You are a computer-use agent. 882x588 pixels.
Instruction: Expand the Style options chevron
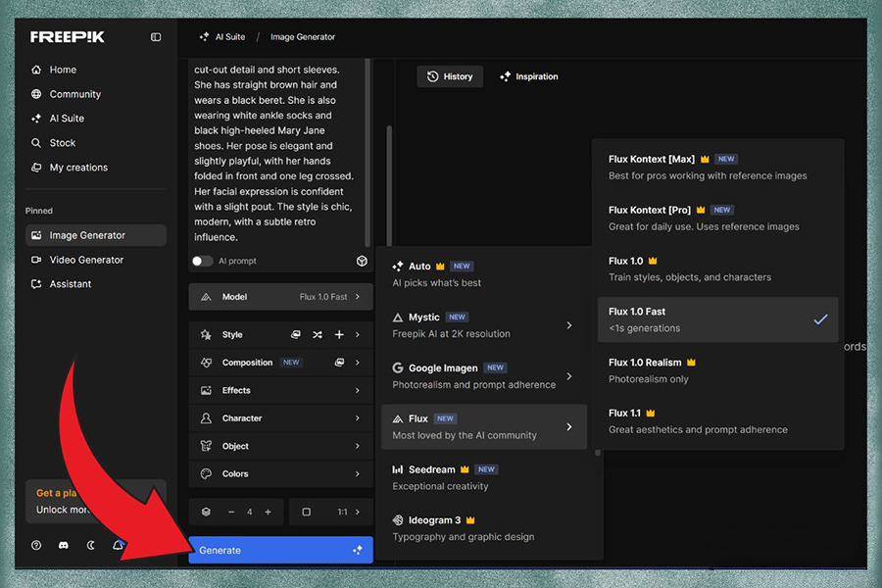(x=358, y=335)
